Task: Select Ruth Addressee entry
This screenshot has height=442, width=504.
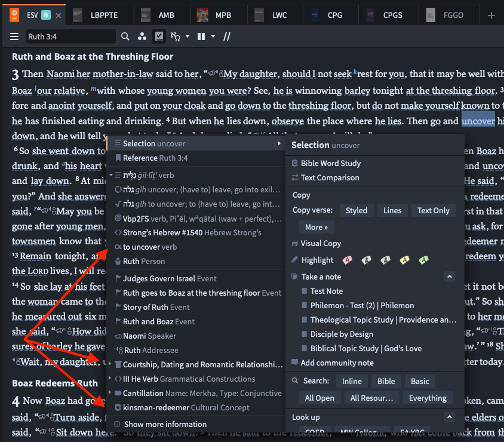Action: 196,350
